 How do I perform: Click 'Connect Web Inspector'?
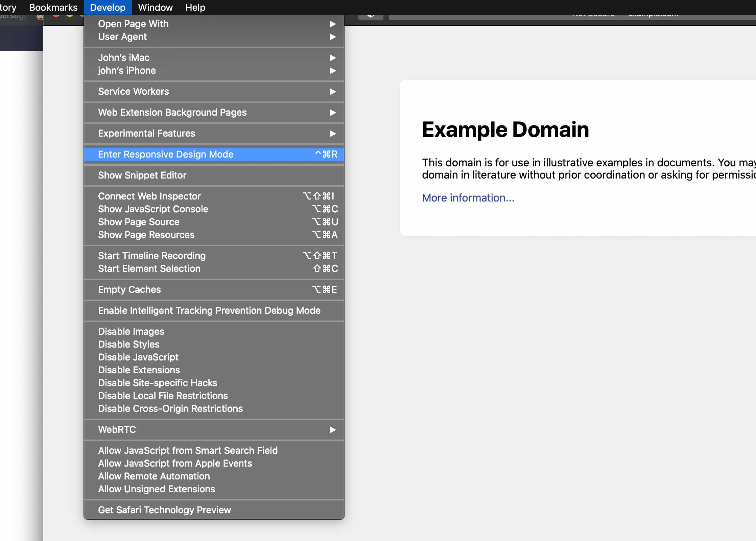pyautogui.click(x=150, y=196)
